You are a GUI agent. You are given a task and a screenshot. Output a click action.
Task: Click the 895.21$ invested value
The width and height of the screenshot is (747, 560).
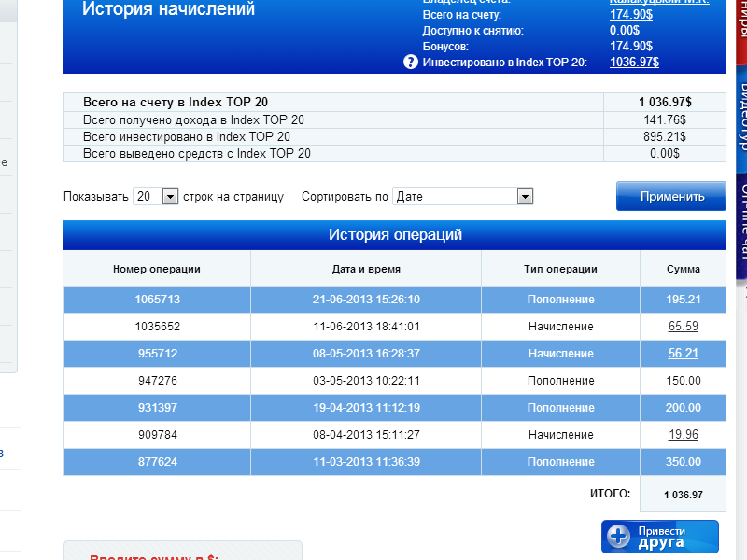(x=665, y=136)
